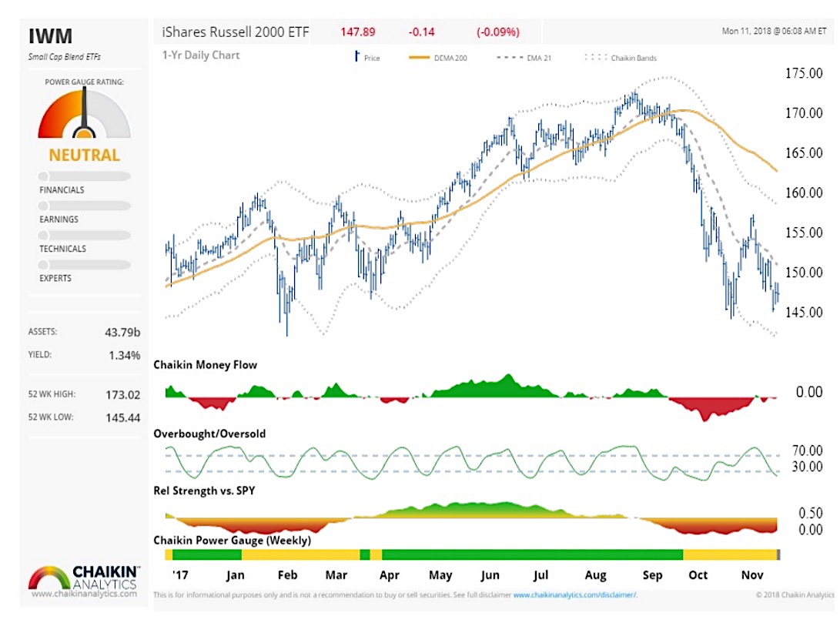
Task: Click the 0.50 relative strength axis label
Action: click(x=811, y=514)
